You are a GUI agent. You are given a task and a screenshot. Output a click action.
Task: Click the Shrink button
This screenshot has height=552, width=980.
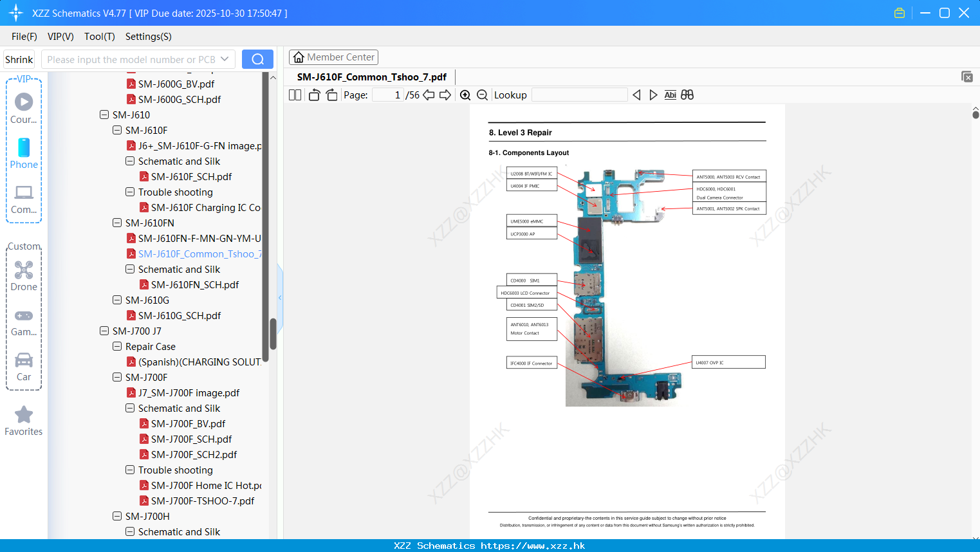pyautogui.click(x=19, y=59)
